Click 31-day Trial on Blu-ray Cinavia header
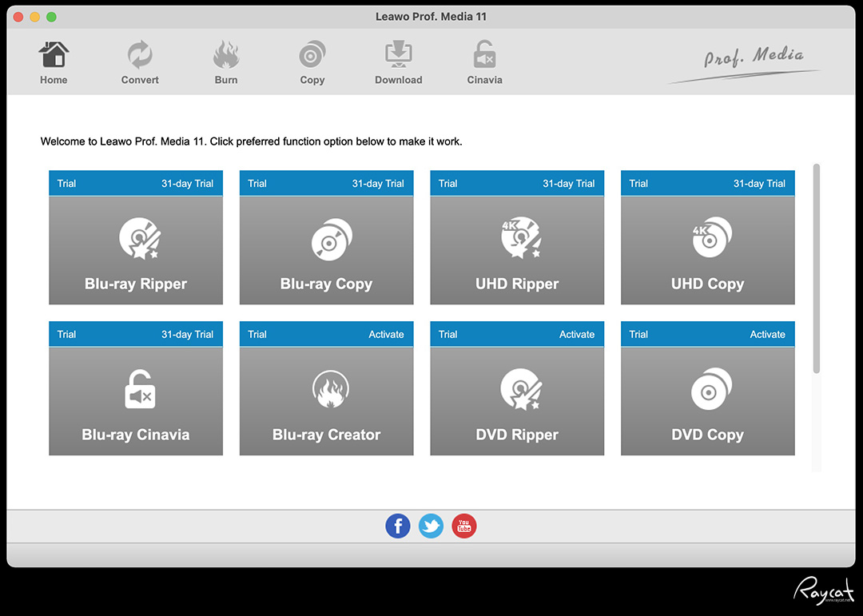863x616 pixels. coord(187,334)
